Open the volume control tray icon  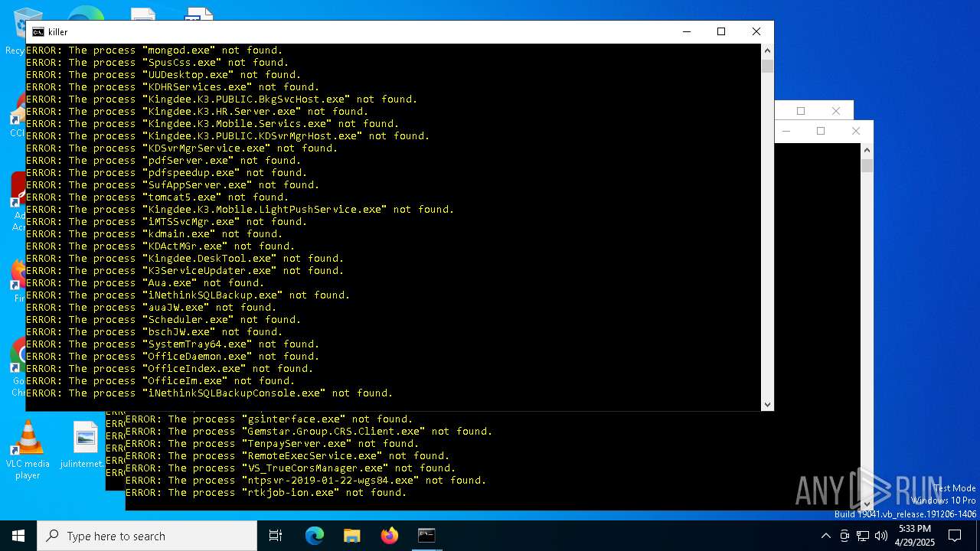pos(880,536)
